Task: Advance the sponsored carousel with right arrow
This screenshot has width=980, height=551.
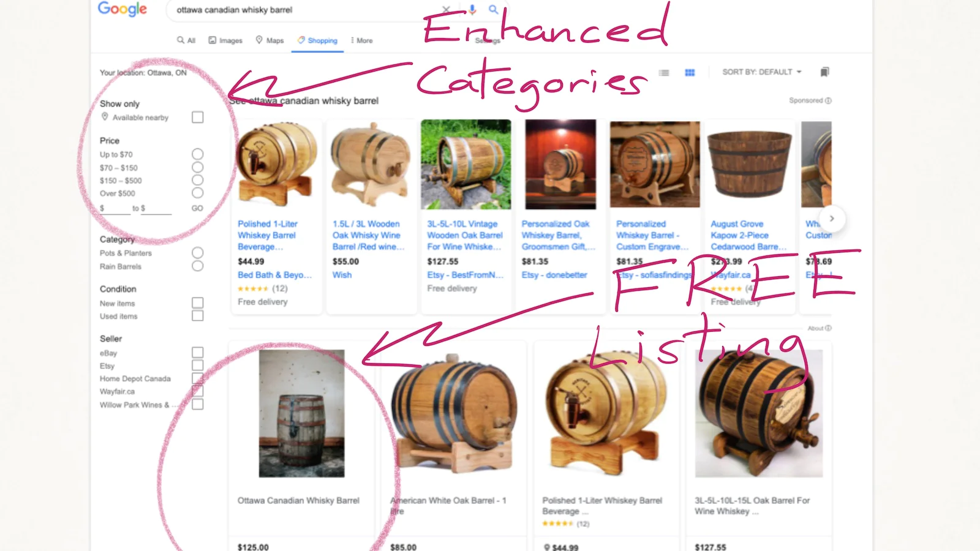Action: (831, 219)
